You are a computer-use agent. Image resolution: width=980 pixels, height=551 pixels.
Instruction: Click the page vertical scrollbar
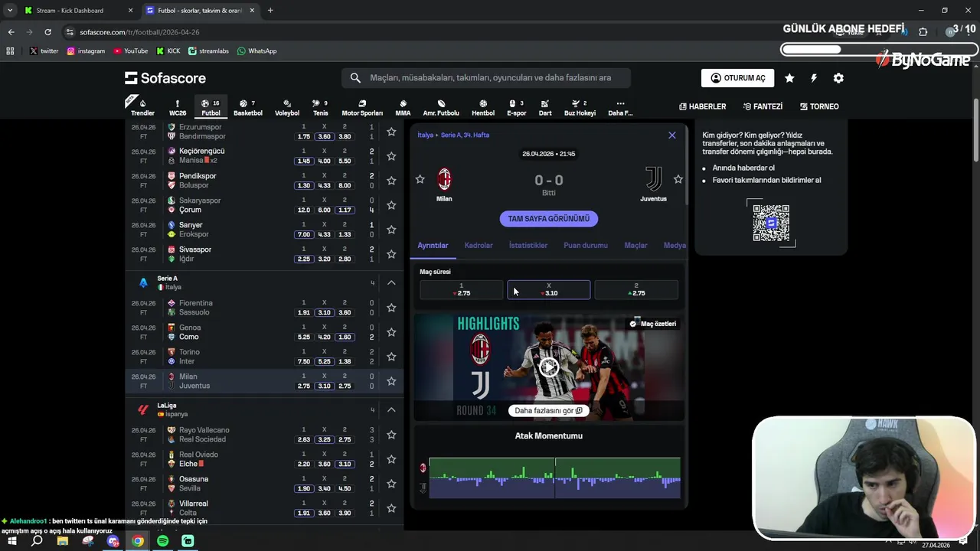coord(975,130)
